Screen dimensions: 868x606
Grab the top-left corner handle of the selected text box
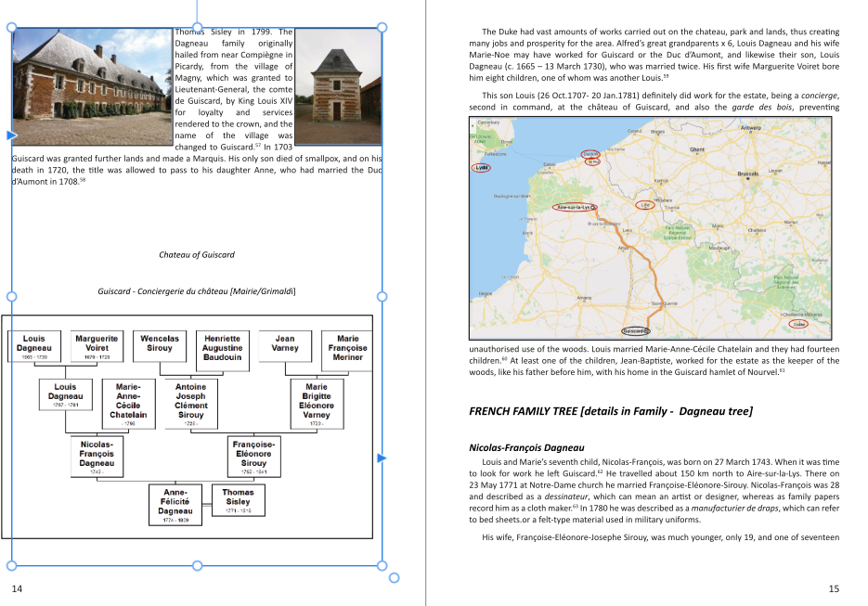coord(12,28)
